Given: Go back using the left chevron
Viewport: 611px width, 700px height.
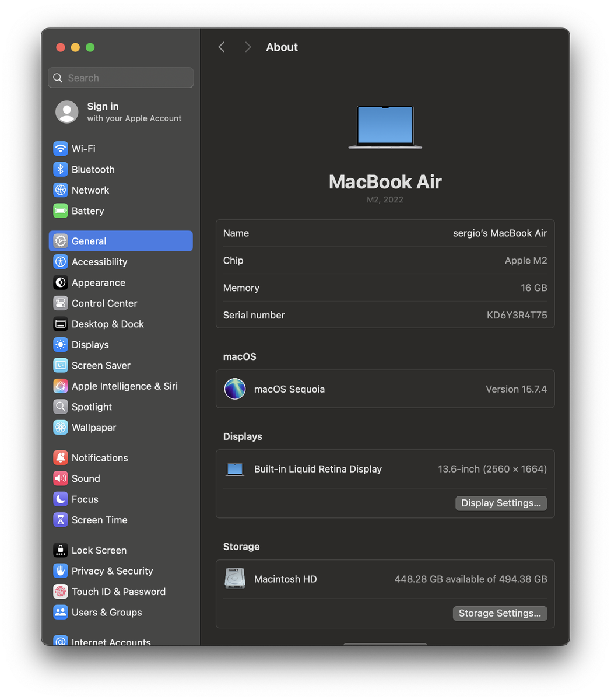Looking at the screenshot, I should coord(222,47).
